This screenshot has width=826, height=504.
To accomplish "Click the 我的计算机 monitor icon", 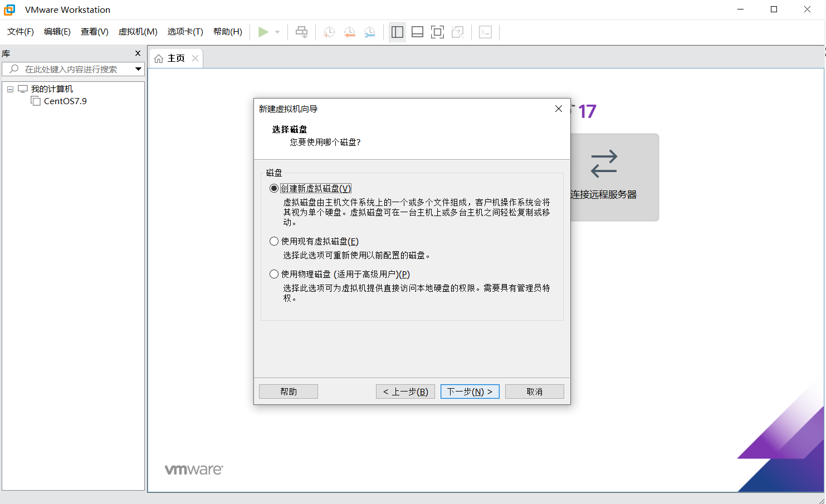I will 23,89.
